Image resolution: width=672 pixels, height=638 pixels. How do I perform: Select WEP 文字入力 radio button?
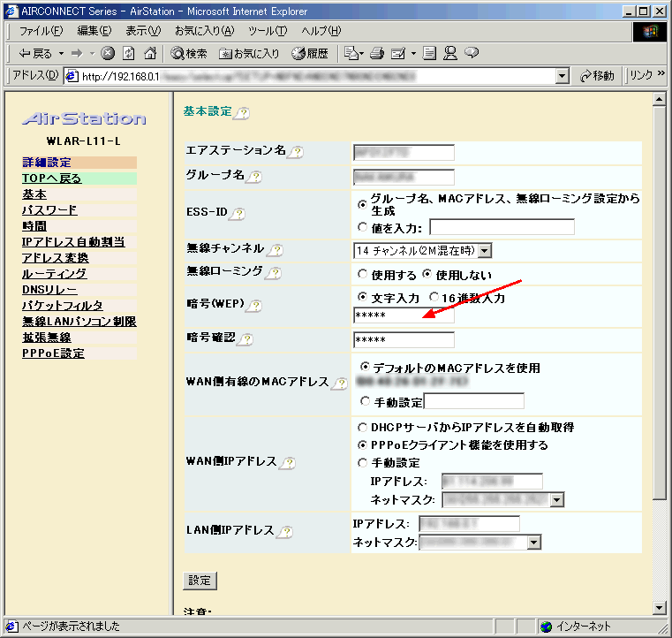[x=363, y=296]
